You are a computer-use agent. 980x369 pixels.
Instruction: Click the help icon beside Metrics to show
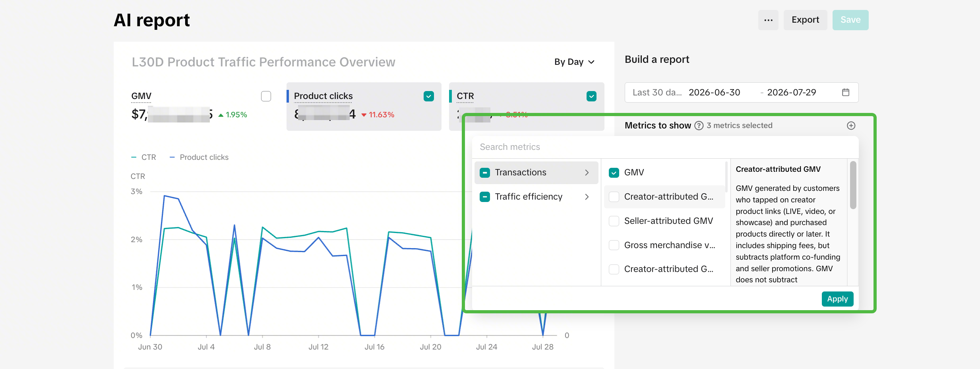(699, 126)
